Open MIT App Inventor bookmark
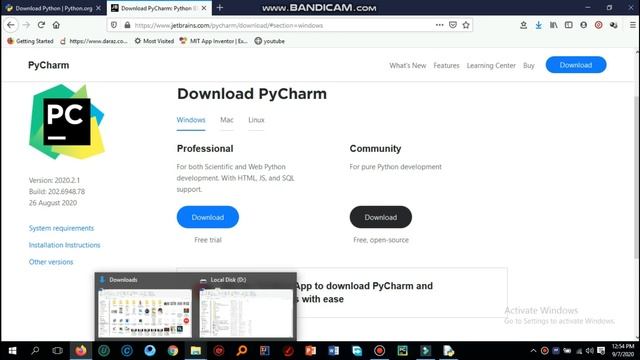Screen dimensions: 640x360 (214, 41)
